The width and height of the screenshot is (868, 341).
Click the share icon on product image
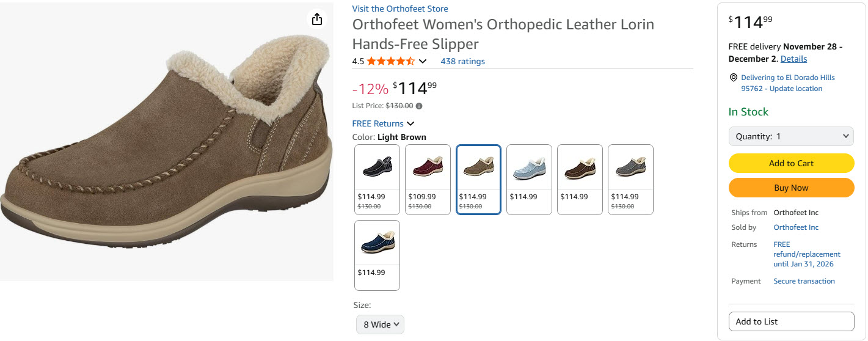pyautogui.click(x=316, y=20)
